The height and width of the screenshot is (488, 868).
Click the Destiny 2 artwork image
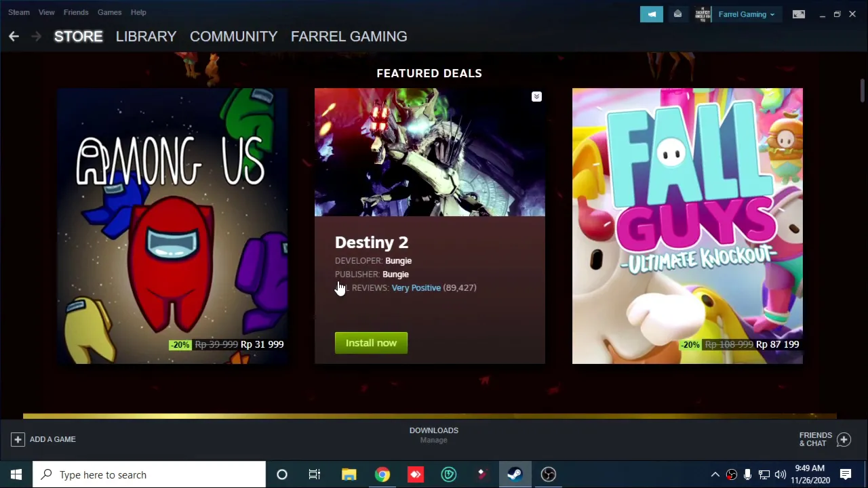(x=430, y=152)
